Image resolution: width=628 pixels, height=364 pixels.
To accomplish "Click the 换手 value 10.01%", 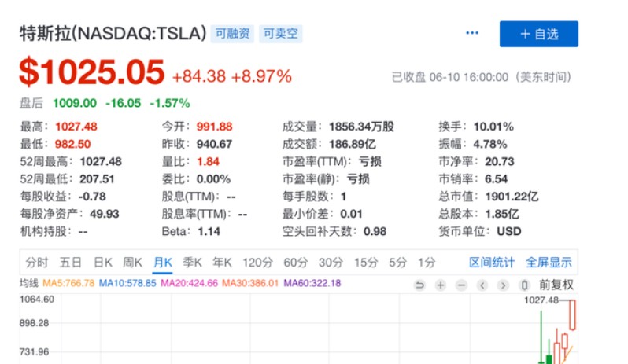I will tap(493, 127).
